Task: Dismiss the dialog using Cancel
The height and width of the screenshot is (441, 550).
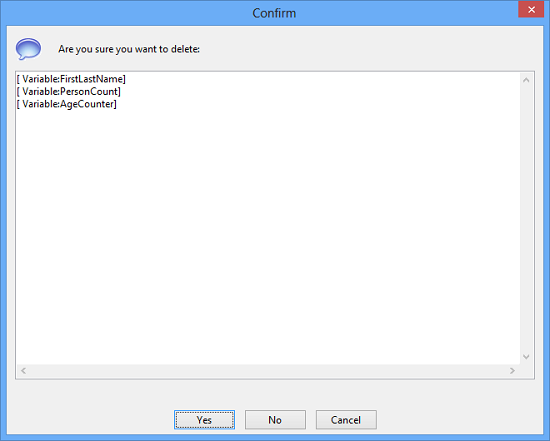Action: 346,420
